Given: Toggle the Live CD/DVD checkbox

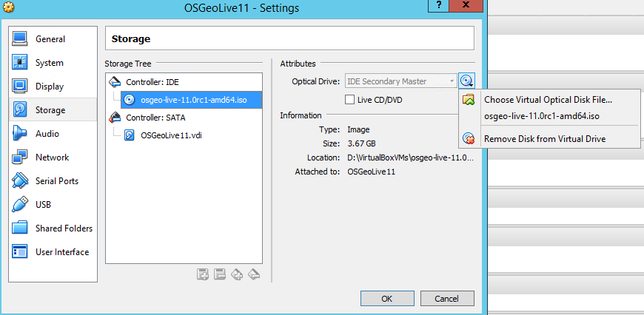Looking at the screenshot, I should pos(350,100).
